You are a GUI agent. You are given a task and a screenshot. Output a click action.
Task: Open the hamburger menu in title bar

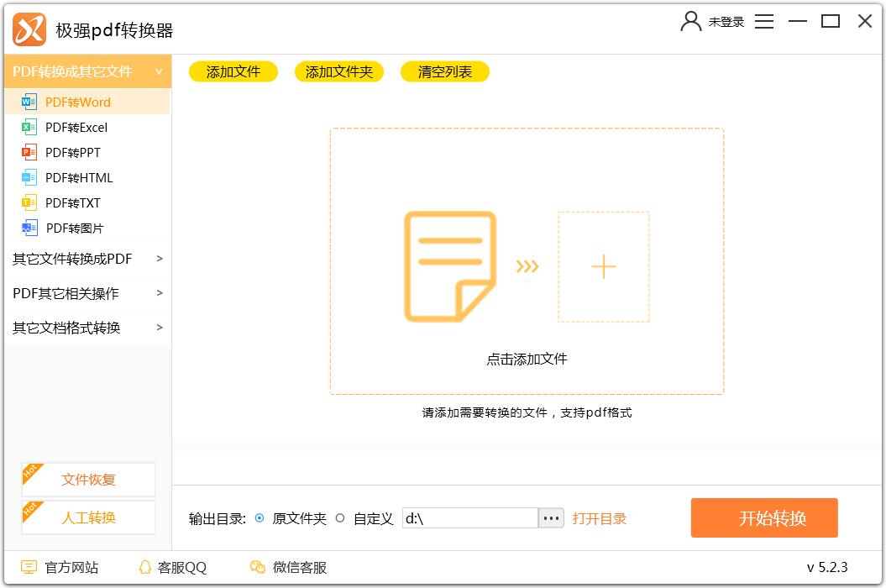pyautogui.click(x=764, y=22)
